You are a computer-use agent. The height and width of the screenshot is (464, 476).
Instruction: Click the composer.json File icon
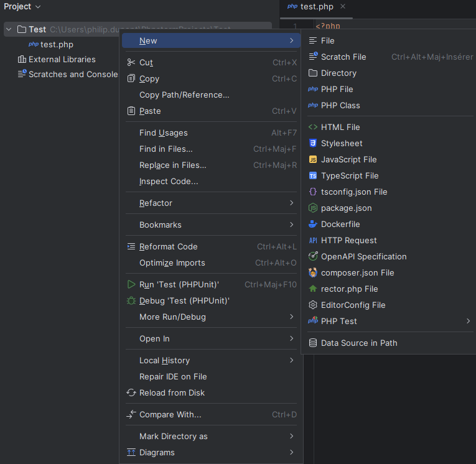[x=313, y=272]
